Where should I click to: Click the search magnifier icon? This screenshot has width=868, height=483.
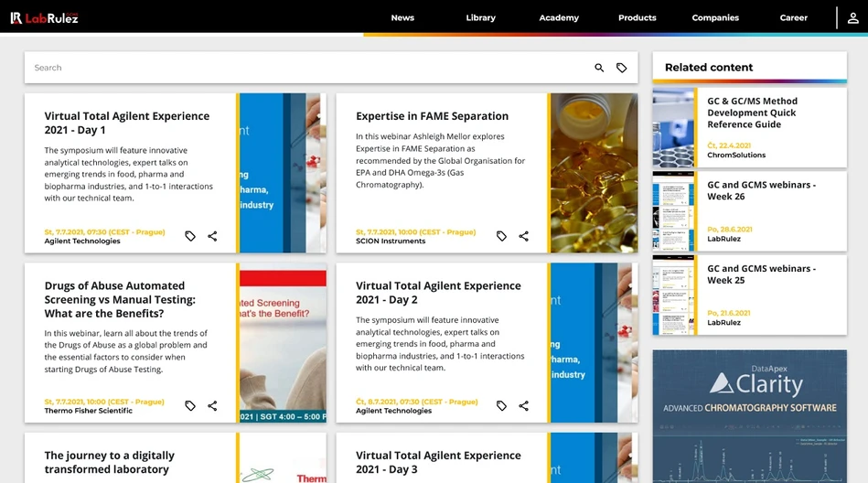(599, 68)
